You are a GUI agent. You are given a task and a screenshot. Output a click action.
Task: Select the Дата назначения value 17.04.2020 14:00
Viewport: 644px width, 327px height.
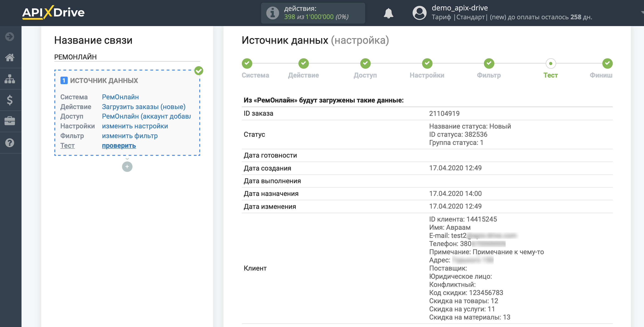click(455, 193)
